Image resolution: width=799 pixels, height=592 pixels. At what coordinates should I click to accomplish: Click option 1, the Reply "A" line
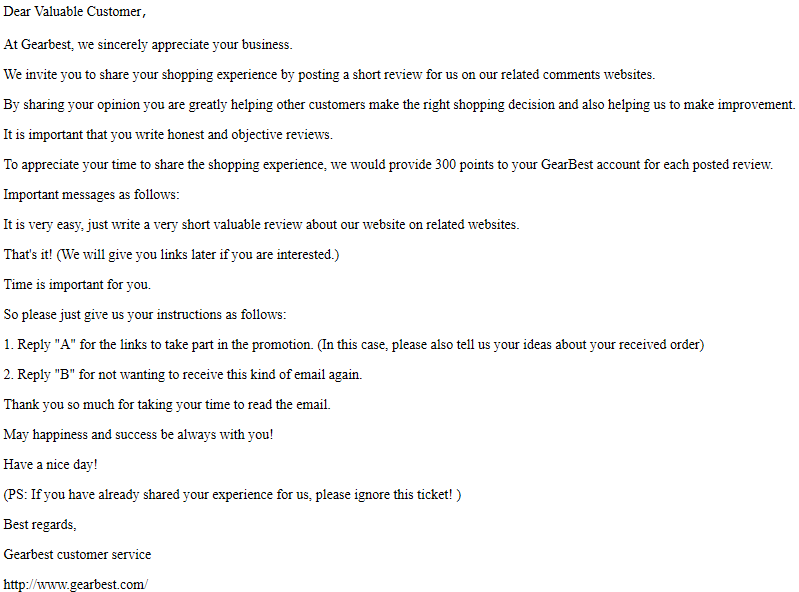point(354,345)
